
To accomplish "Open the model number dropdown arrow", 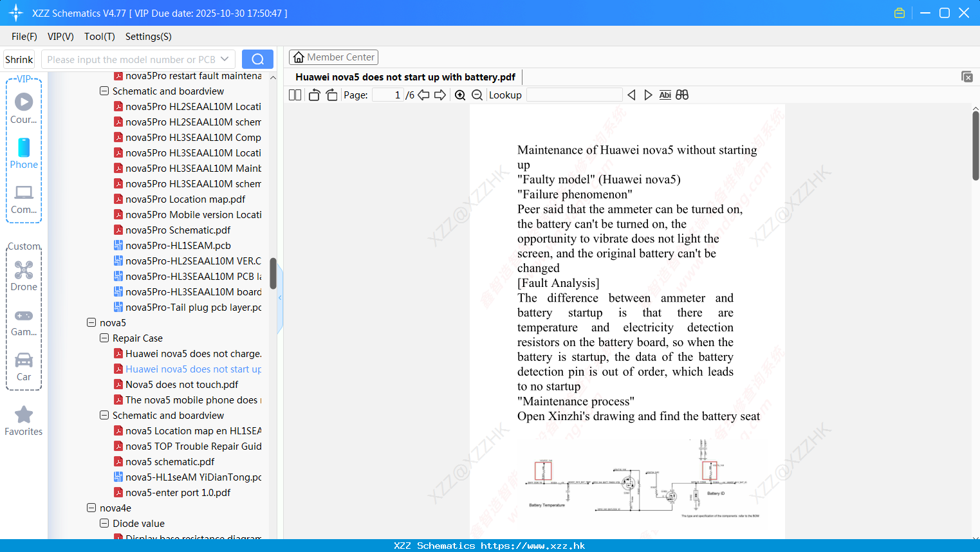I will point(225,59).
